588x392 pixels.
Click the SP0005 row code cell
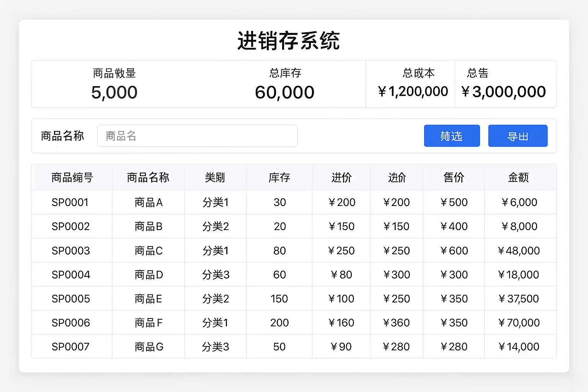click(71, 299)
